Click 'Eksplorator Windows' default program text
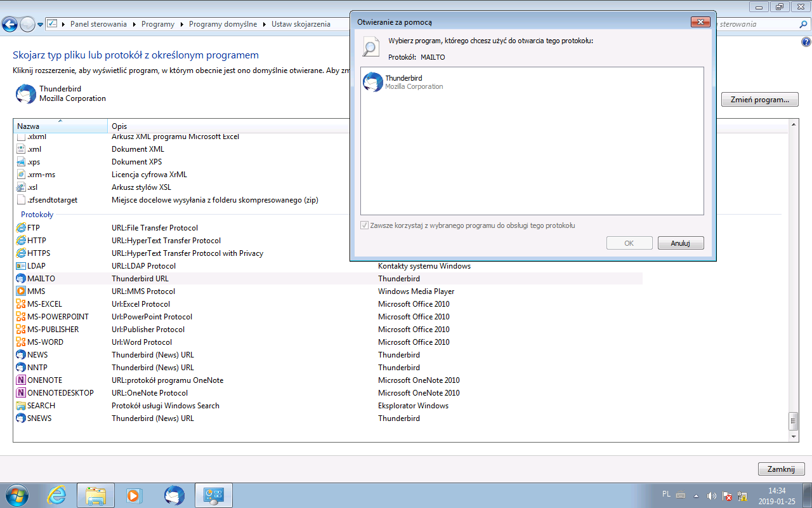 tap(413, 406)
